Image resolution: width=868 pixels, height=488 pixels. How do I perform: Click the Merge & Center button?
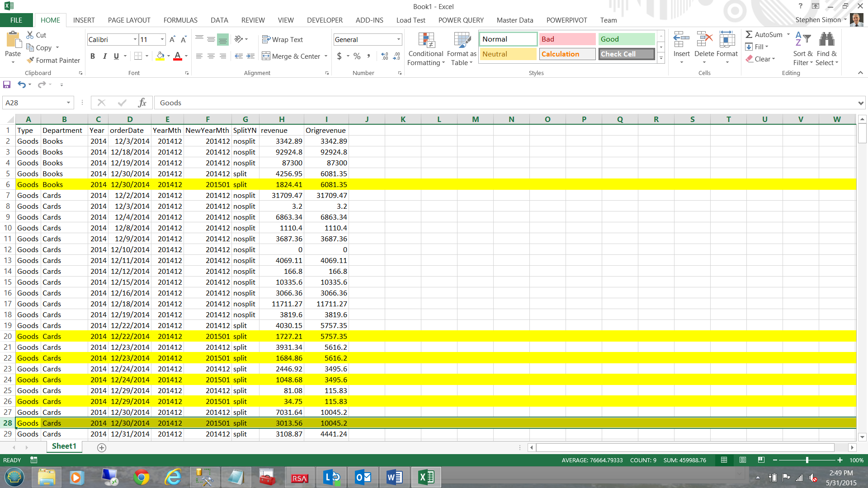point(291,56)
